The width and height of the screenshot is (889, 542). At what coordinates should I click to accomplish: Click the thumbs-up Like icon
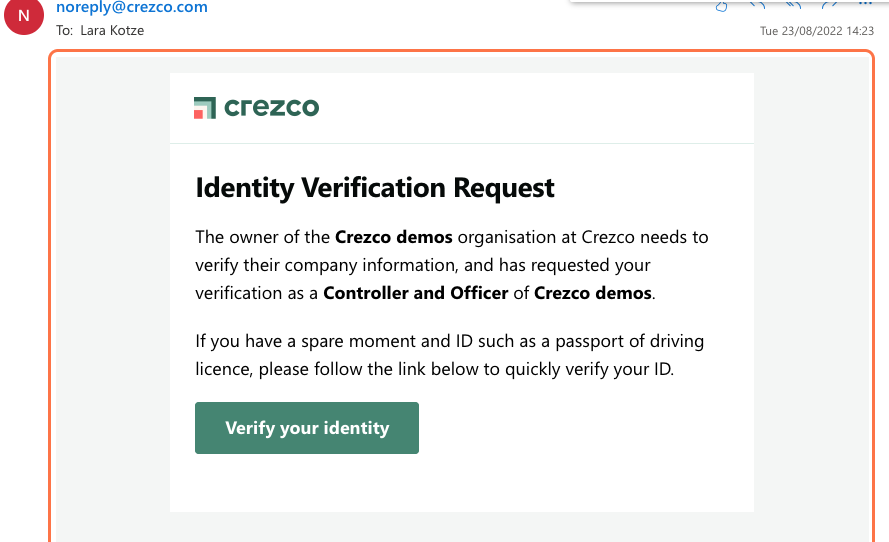pos(721,6)
